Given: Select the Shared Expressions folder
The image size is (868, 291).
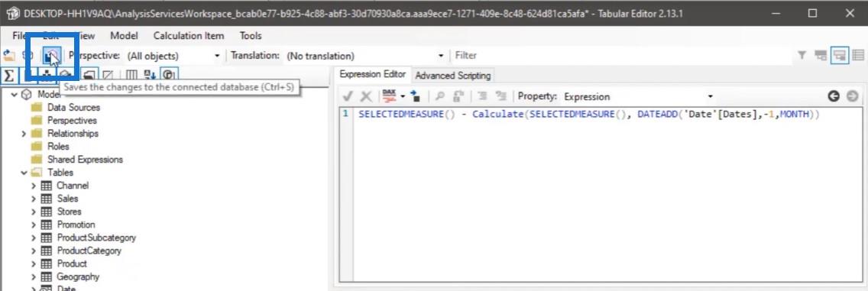Looking at the screenshot, I should coord(86,160).
